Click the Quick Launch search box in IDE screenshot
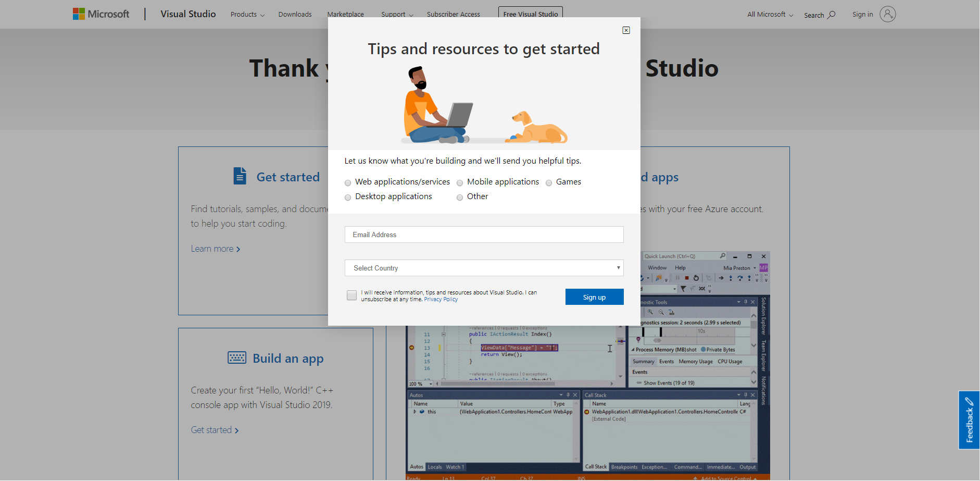980x481 pixels. pos(684,256)
